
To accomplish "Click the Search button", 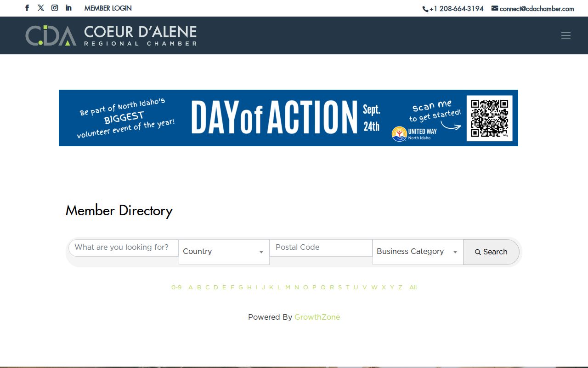I will point(491,252).
